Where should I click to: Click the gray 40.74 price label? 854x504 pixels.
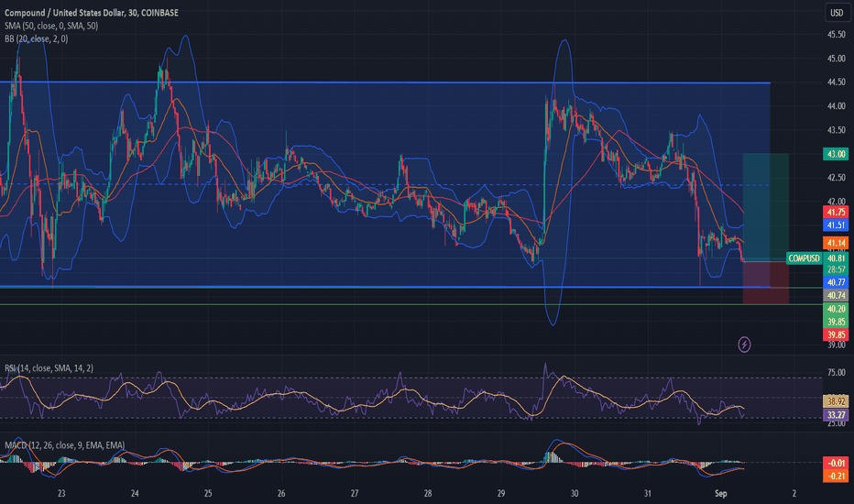836,295
